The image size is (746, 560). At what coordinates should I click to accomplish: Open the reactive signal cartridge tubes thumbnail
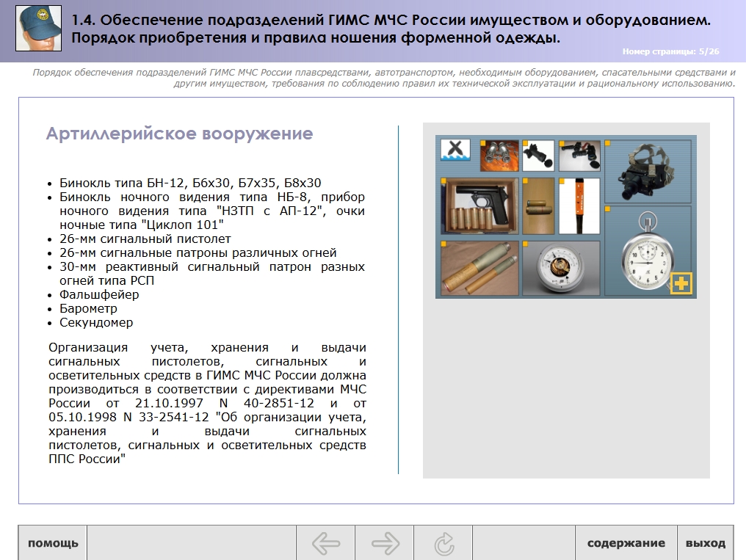[479, 269]
